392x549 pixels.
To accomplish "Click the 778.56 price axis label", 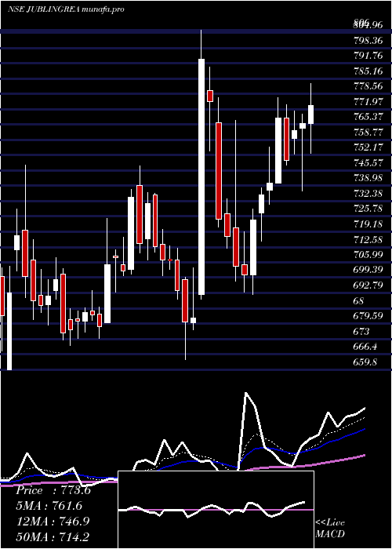I will [368, 86].
